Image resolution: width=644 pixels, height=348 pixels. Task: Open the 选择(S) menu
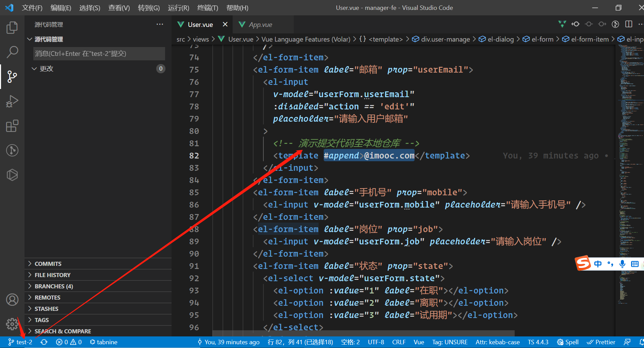tap(90, 8)
